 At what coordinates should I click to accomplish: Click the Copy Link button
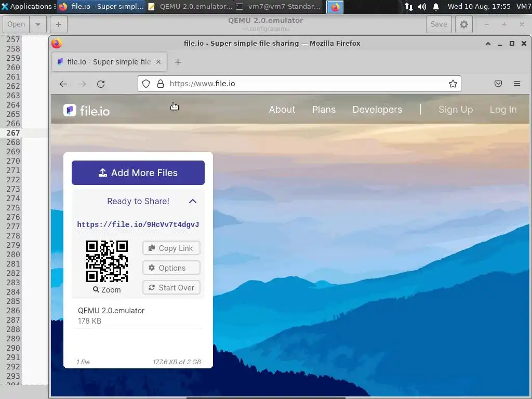point(171,248)
